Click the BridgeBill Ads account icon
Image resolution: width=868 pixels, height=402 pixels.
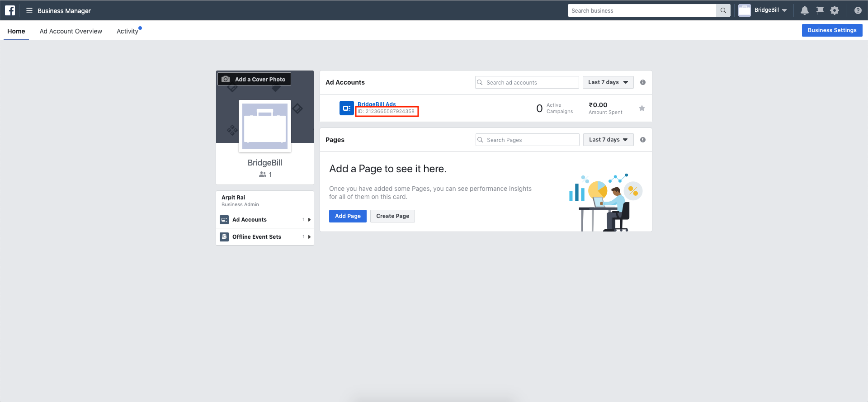pos(346,108)
